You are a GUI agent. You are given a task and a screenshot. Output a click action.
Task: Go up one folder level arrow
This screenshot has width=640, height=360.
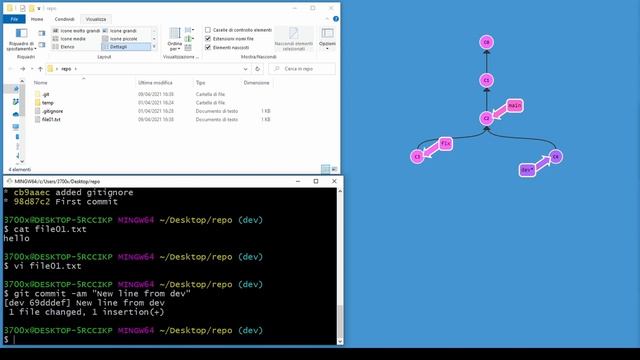pos(40,69)
